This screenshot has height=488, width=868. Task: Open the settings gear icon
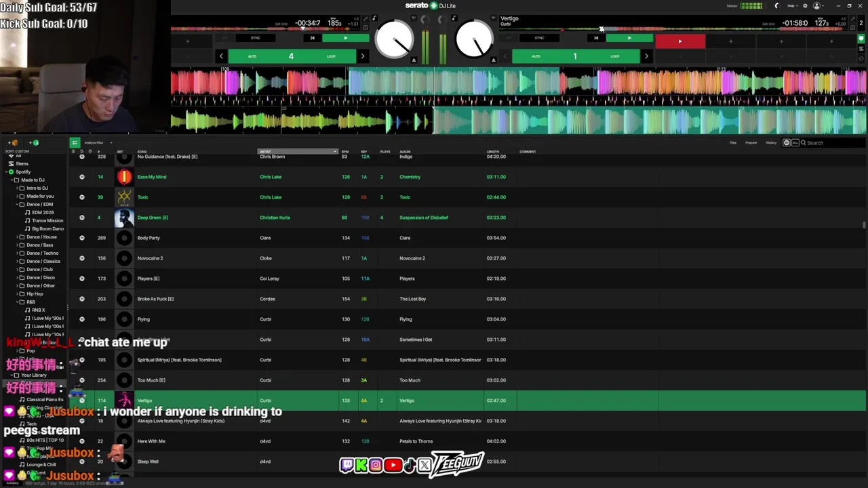pyautogui.click(x=805, y=6)
